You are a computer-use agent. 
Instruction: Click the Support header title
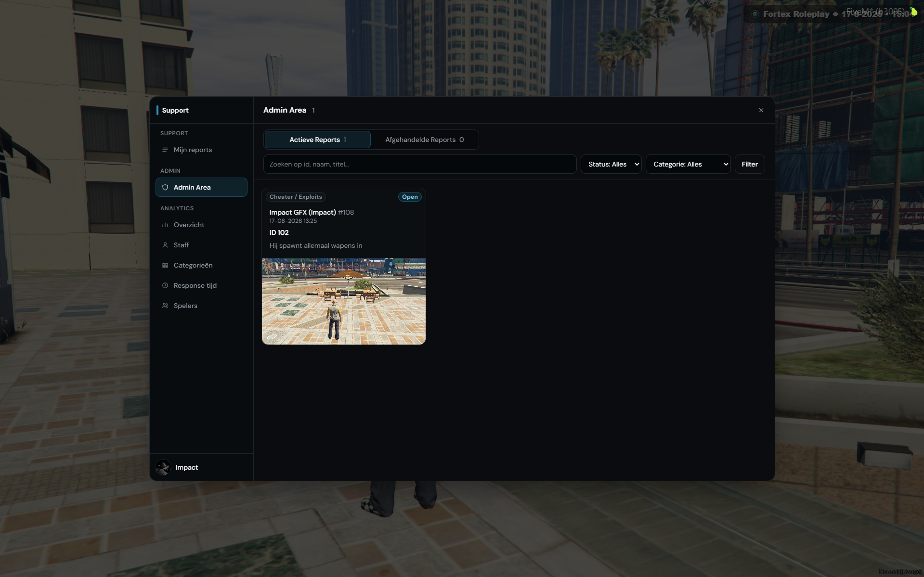pos(175,110)
